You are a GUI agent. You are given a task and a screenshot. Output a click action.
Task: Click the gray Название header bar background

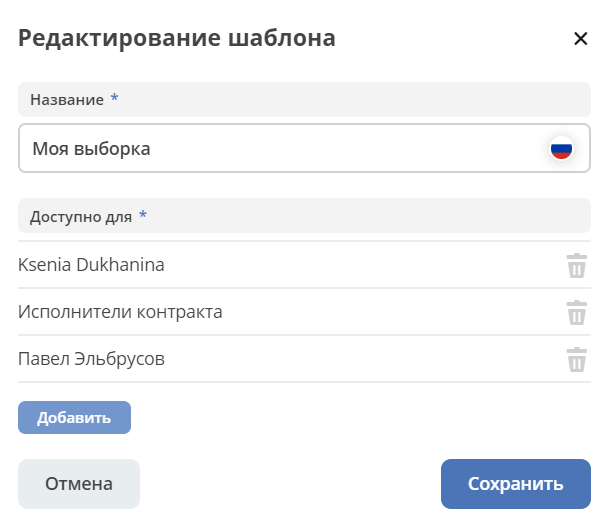tap(351, 99)
